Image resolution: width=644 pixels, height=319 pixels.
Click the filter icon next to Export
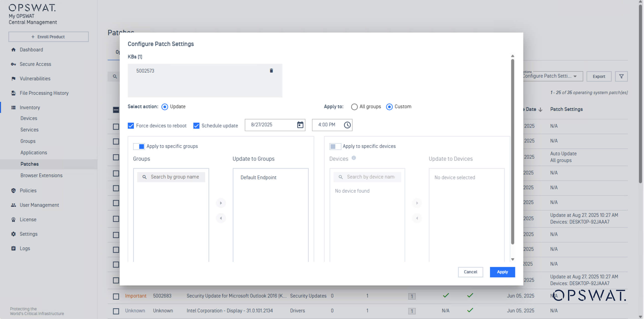tap(621, 76)
